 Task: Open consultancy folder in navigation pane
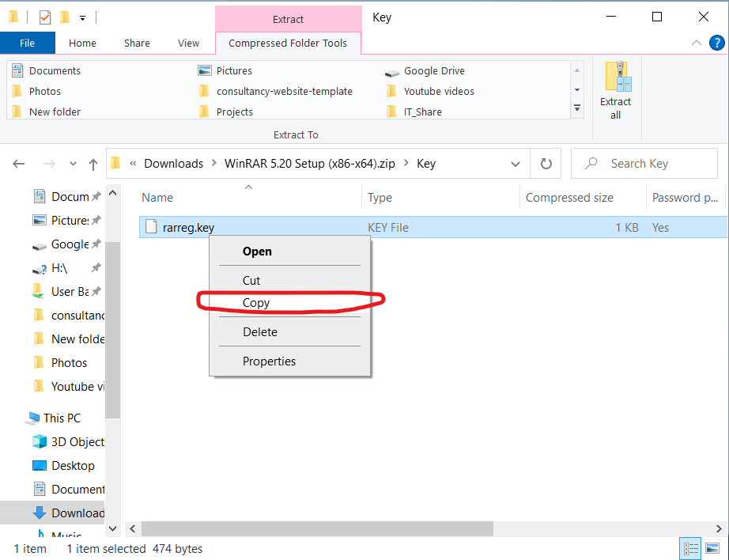coord(69,316)
